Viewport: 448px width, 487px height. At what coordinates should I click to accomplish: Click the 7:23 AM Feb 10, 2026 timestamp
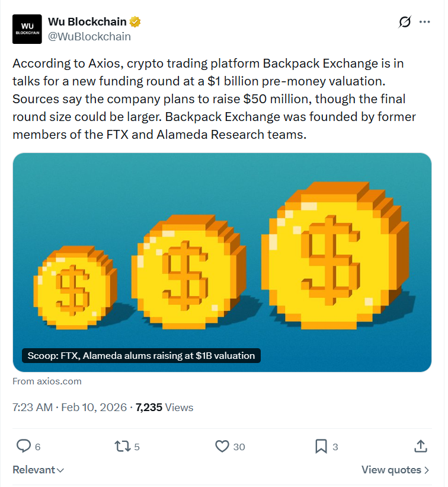click(x=69, y=408)
